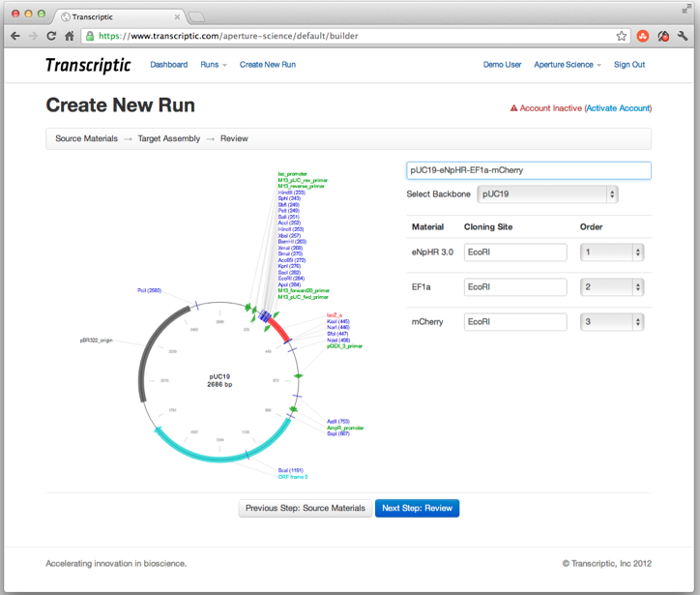Click the red ladybug extension icon
This screenshot has height=595, width=700.
(663, 36)
